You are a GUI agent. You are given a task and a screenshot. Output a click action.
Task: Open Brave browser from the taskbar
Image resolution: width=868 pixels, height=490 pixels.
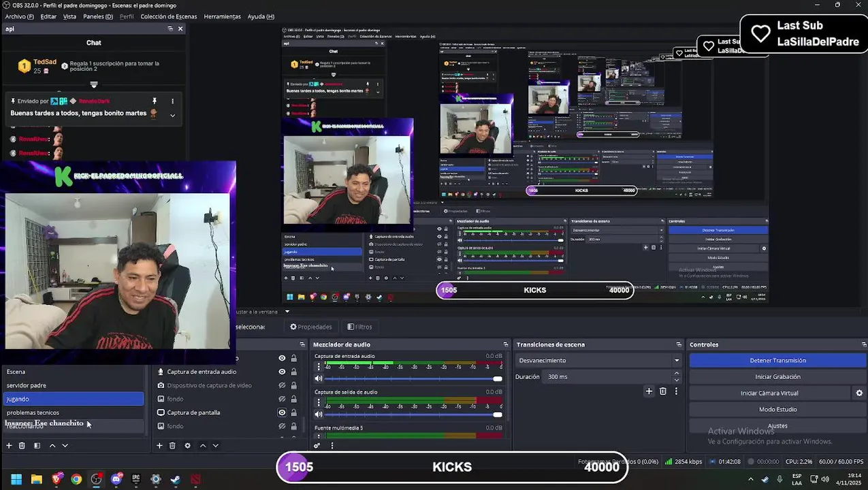coord(57,479)
